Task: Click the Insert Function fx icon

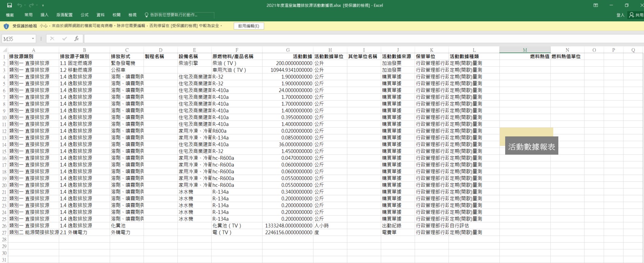Action: point(77,39)
